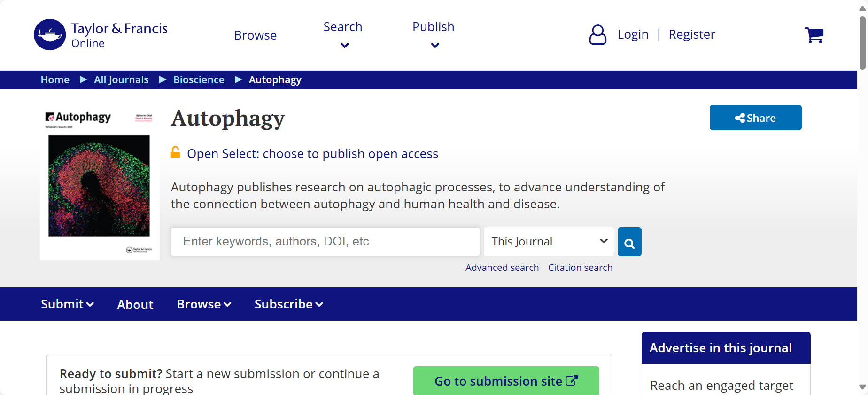Expand the Subscribe menu in journal navigation
868x395 pixels.
pos(289,304)
